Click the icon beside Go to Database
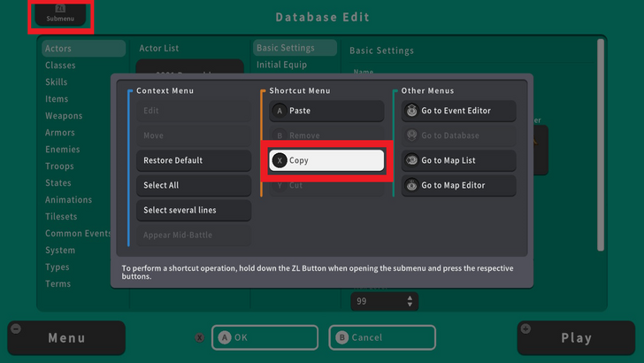644x363 pixels. (x=411, y=135)
